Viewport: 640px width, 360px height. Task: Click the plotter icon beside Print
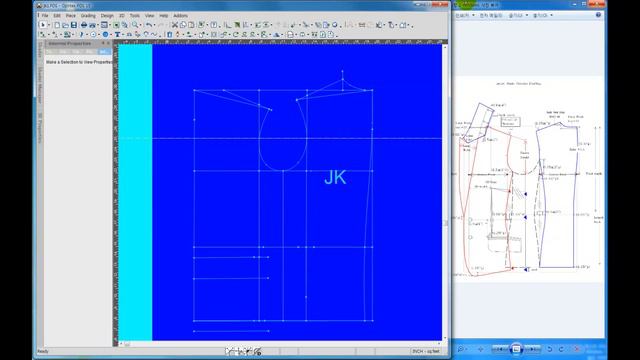click(x=93, y=25)
